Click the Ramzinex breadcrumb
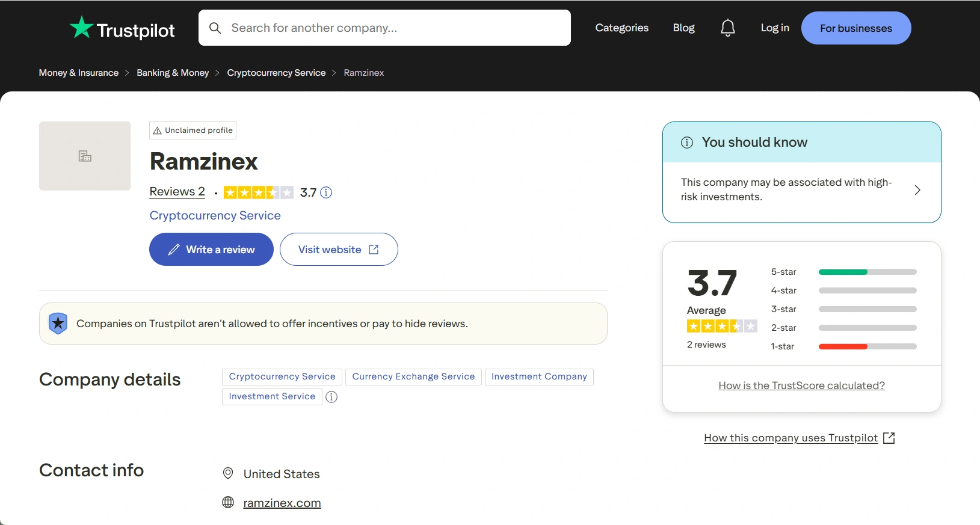 (364, 73)
